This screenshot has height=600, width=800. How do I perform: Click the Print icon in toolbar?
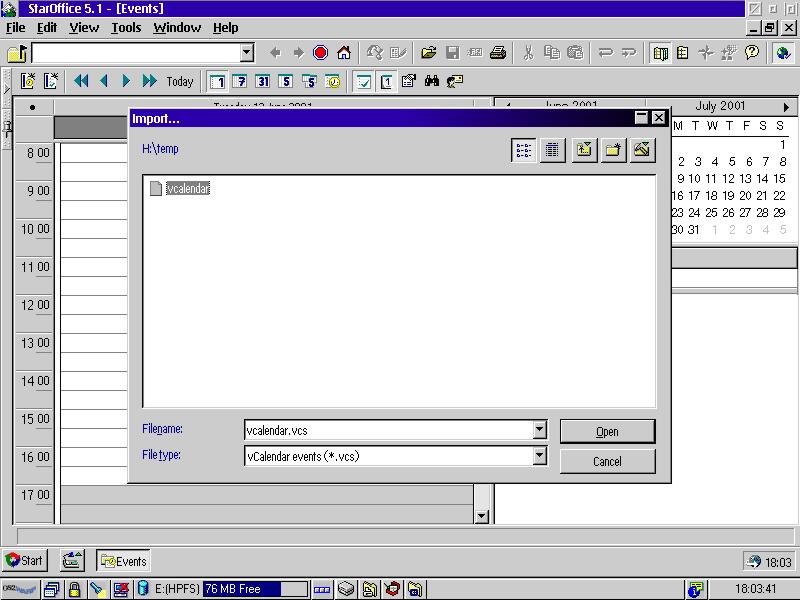pyautogui.click(x=497, y=53)
